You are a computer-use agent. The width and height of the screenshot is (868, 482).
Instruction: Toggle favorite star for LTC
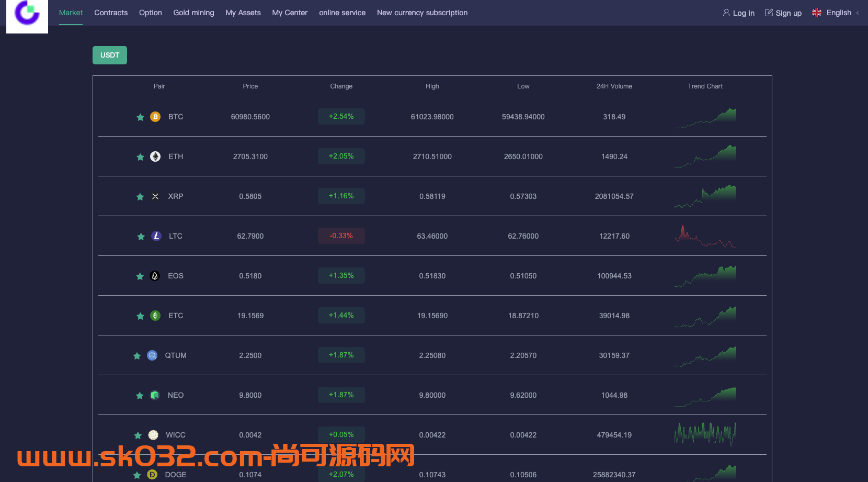tap(141, 237)
